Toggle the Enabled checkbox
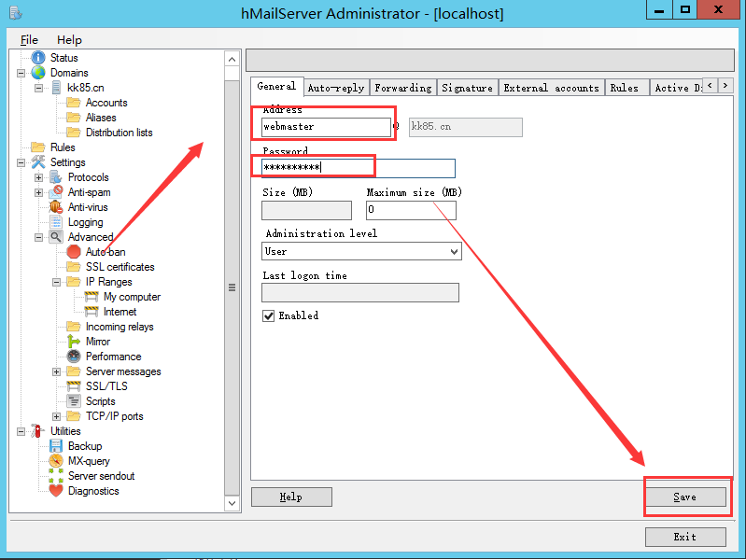This screenshot has width=746, height=560. [x=268, y=315]
